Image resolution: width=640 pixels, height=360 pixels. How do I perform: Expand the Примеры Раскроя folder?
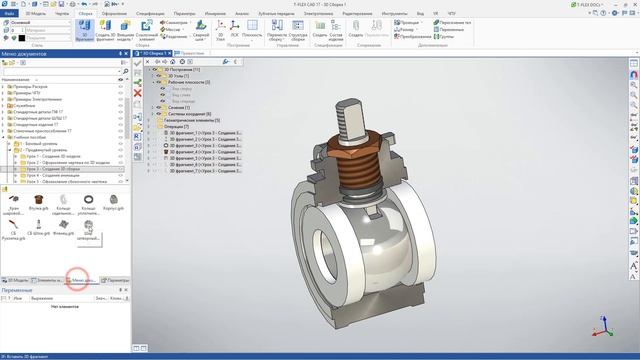(x=3, y=87)
